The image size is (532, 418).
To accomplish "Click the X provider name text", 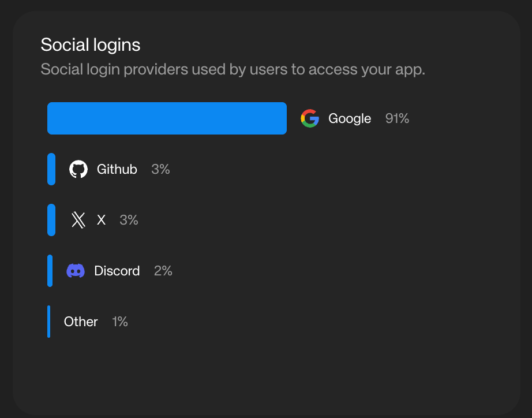I will coord(102,220).
